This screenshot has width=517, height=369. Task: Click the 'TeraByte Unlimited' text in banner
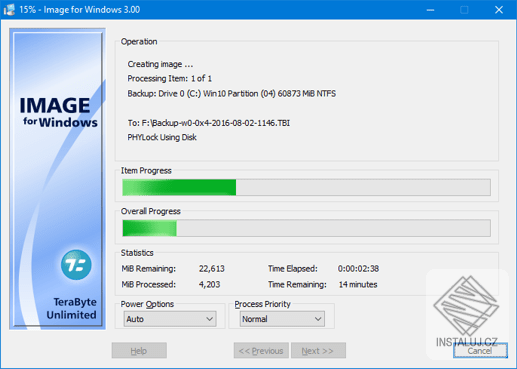(72, 308)
